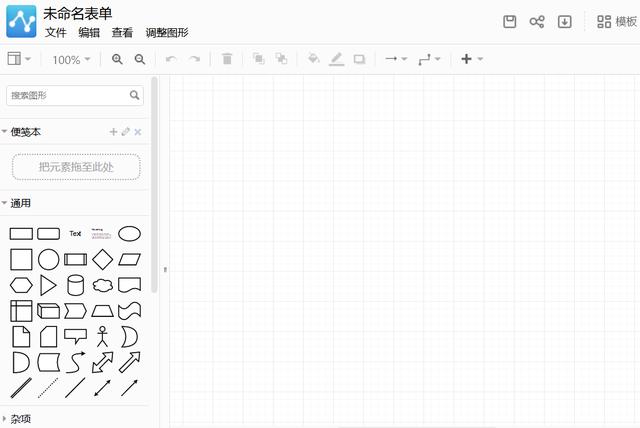
Task: Select the 3D cube shape
Action: (x=49, y=311)
